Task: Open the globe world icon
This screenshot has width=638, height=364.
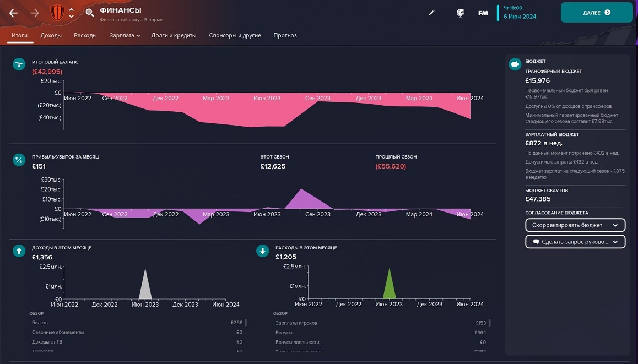Action: pos(461,13)
